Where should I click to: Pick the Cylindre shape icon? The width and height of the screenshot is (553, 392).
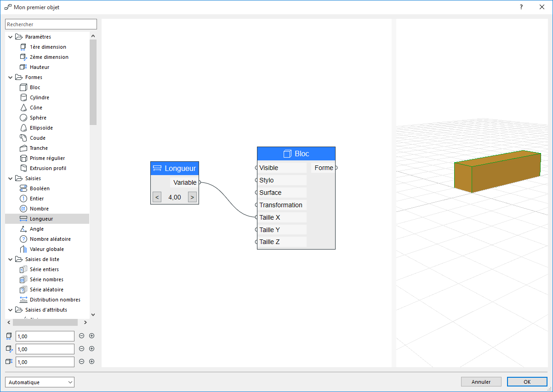pos(23,97)
